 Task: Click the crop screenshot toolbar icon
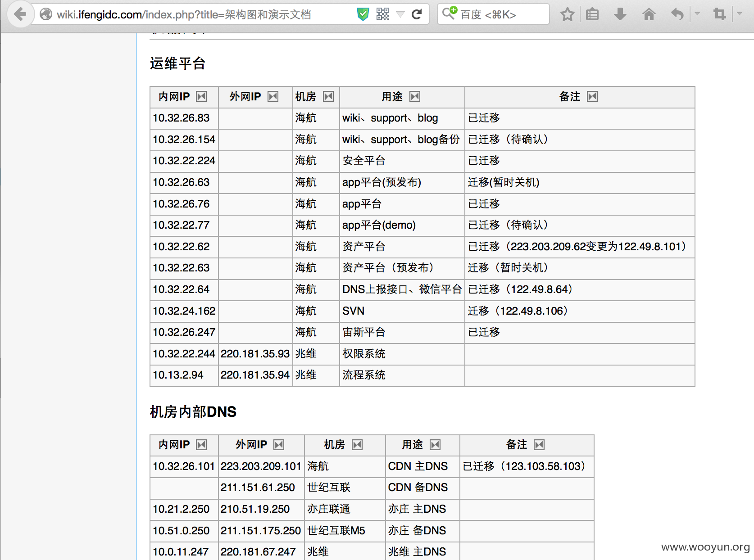(x=720, y=14)
